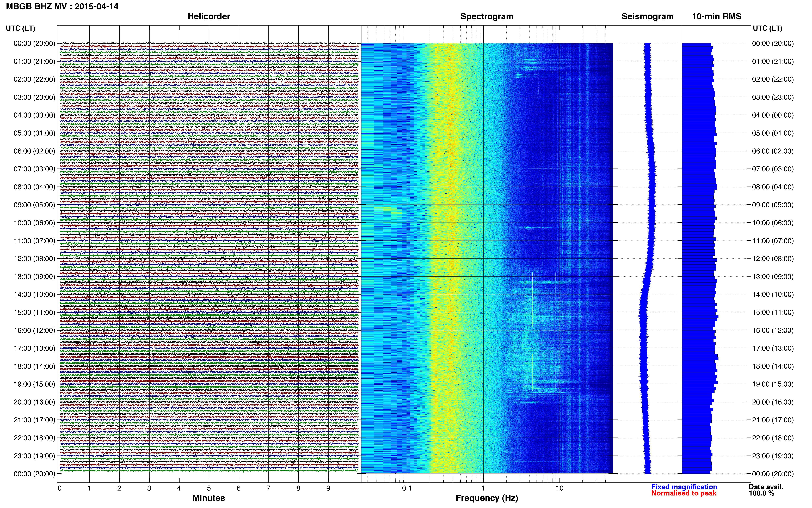Click the right '21:00 (17:00)' time label
The height and width of the screenshot is (508, 812).
773,420
